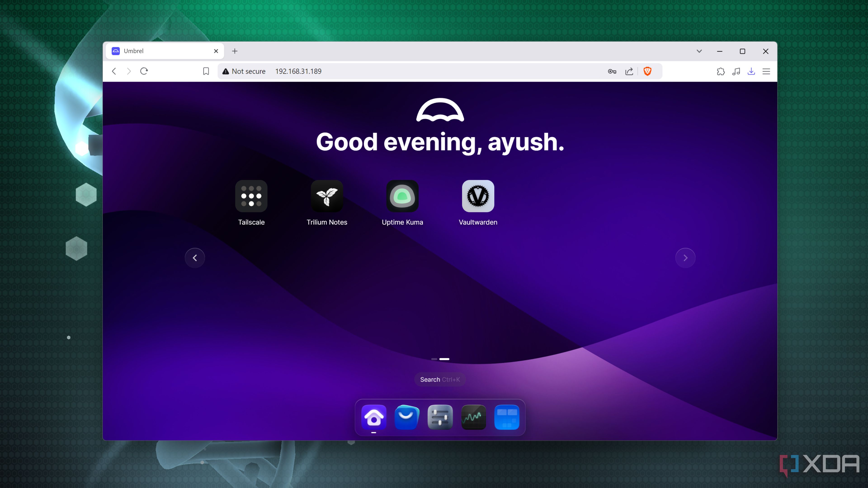Switch pages using the first indicator dot
Viewport: 868px width, 488px height.
pos(434,359)
